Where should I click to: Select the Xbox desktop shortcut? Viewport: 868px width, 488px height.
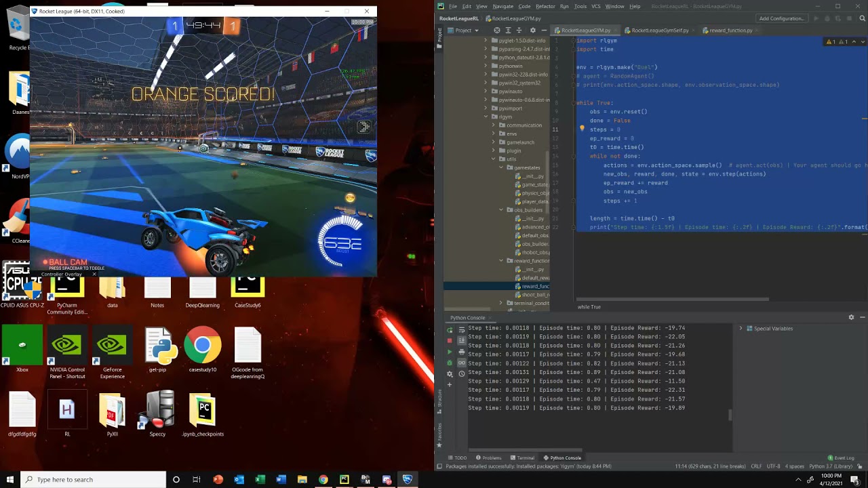point(22,350)
